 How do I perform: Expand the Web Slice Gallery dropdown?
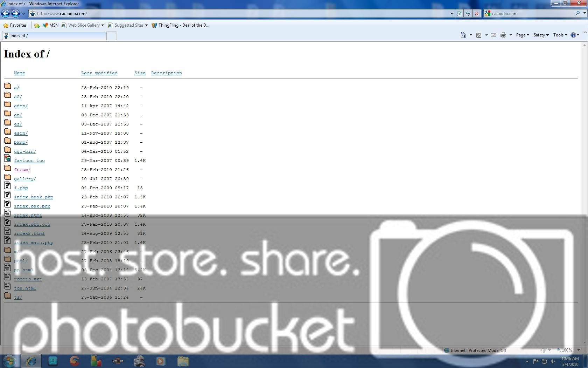[103, 25]
